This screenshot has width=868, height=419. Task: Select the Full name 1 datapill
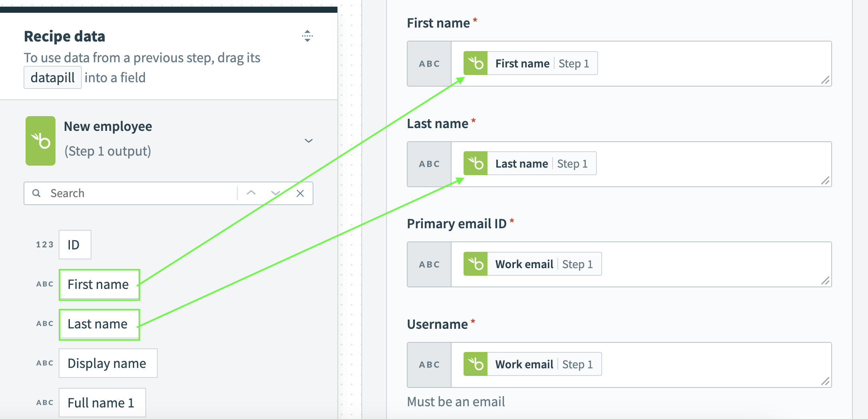[102, 403]
